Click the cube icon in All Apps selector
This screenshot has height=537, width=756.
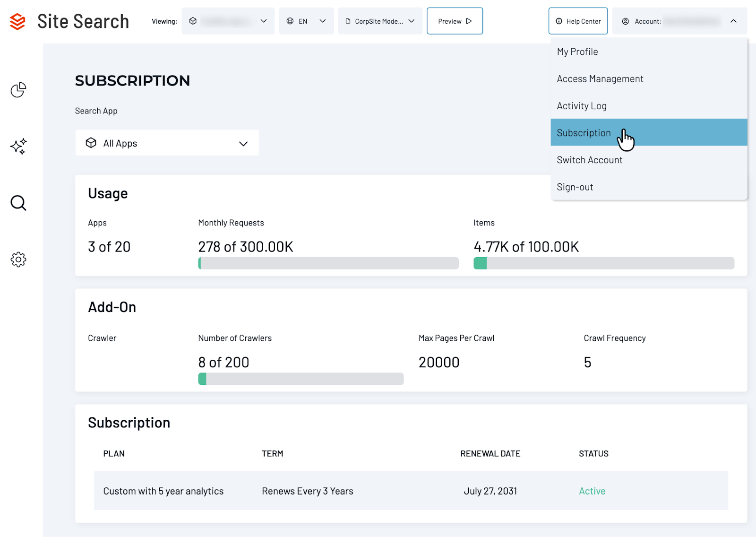pos(91,143)
